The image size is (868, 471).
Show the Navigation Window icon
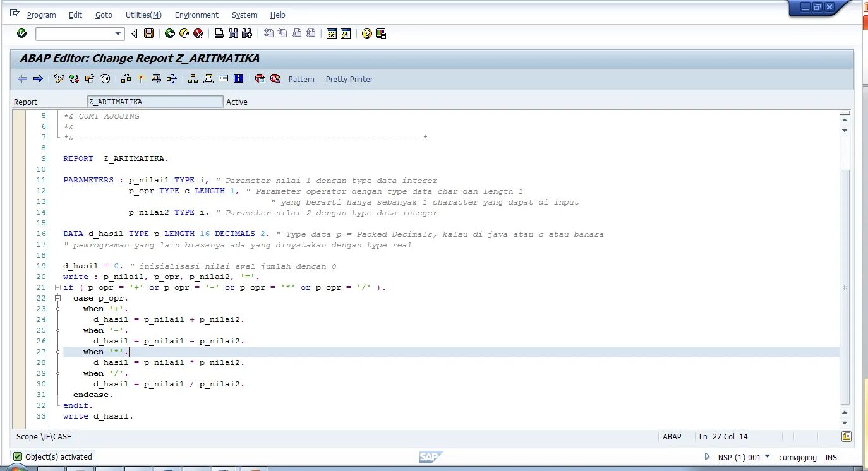tap(208, 79)
